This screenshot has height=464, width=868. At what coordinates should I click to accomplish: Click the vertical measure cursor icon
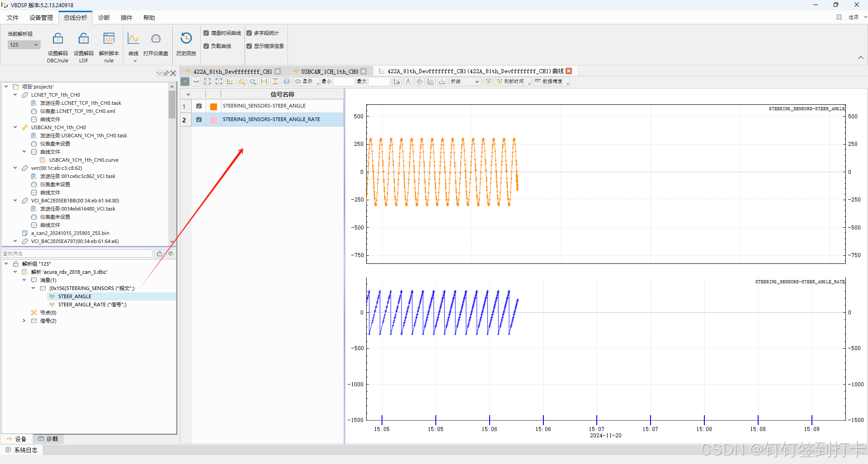pyautogui.click(x=275, y=81)
